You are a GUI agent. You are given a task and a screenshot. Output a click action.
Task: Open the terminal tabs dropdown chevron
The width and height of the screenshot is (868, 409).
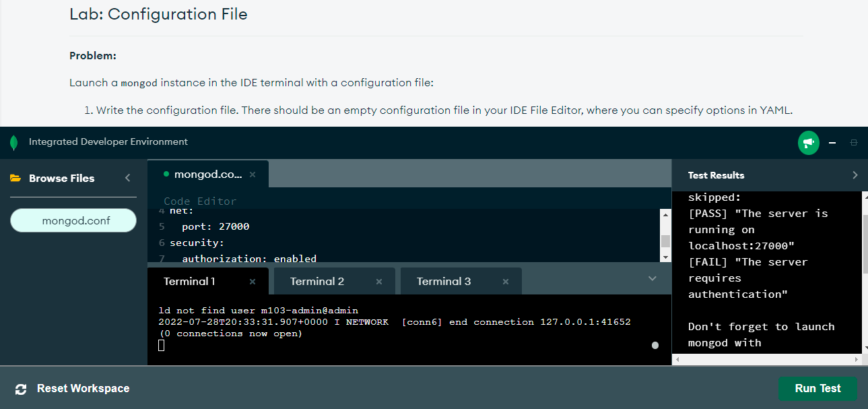coord(652,278)
